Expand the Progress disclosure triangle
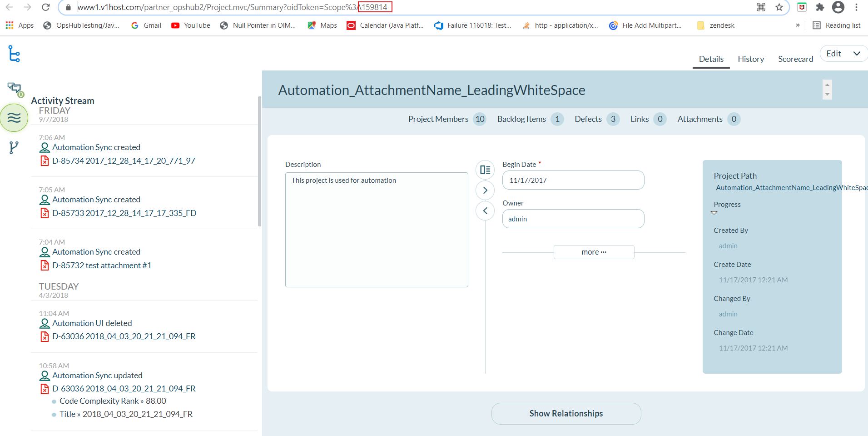The width and height of the screenshot is (868, 436). [x=714, y=213]
